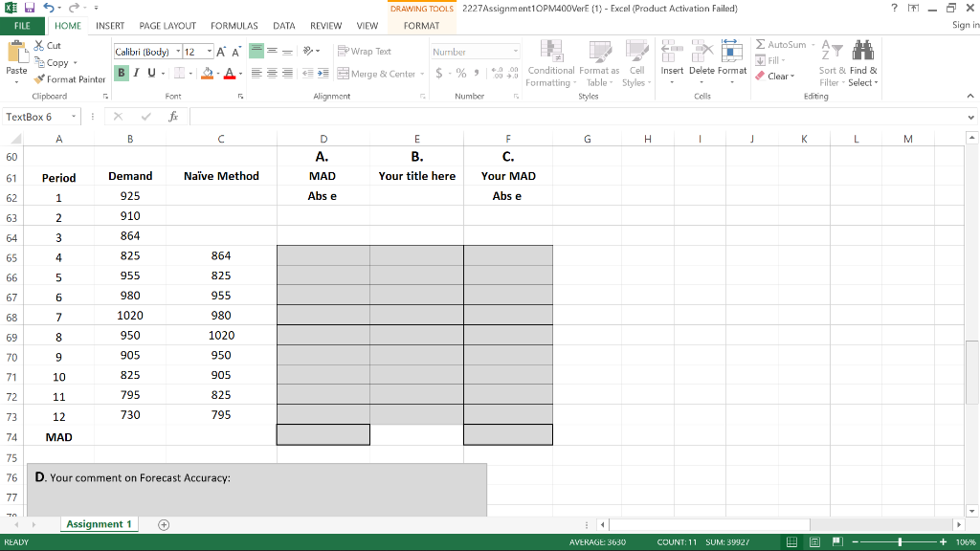This screenshot has width=980, height=551.
Task: Apply Percent style
Action: pyautogui.click(x=461, y=73)
